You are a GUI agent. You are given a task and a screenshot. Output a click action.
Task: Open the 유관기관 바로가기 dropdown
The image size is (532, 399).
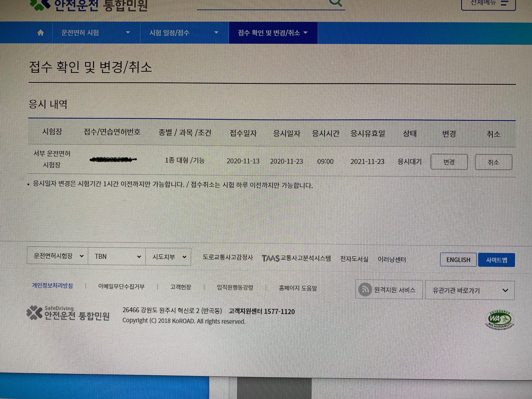click(470, 290)
